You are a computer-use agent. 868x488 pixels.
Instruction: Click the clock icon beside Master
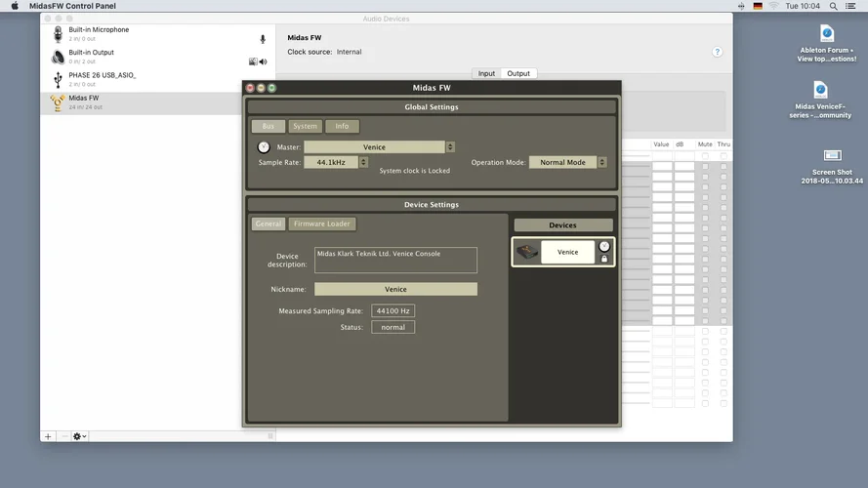[x=264, y=147]
